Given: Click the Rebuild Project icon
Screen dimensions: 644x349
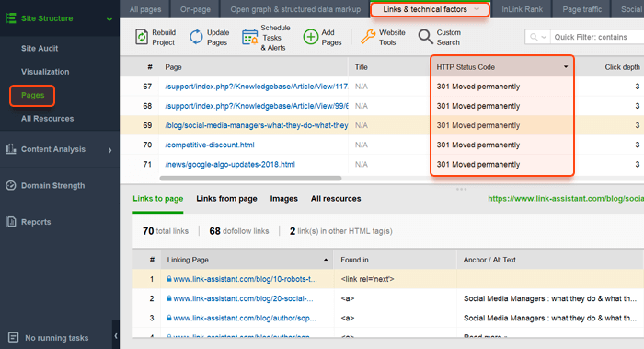Looking at the screenshot, I should point(142,37).
